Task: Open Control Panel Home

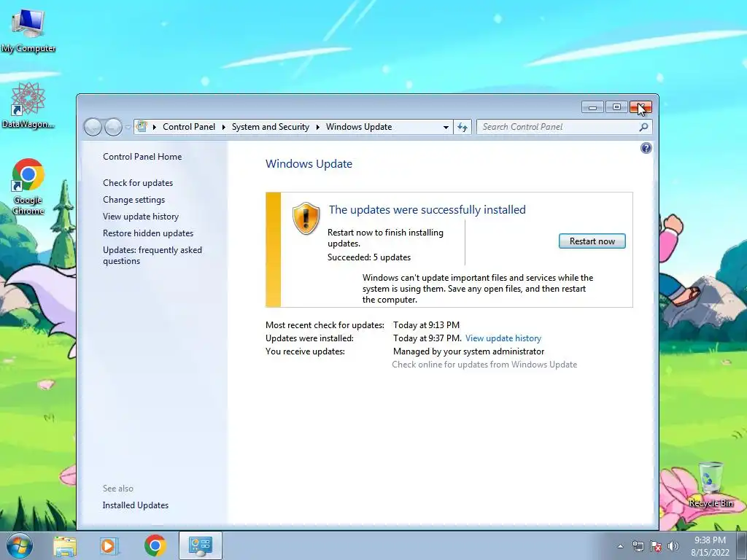Action: [x=142, y=157]
